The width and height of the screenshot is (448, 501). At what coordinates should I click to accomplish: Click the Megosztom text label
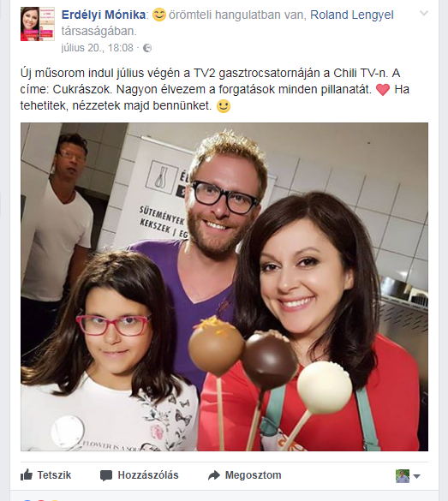[x=253, y=475]
